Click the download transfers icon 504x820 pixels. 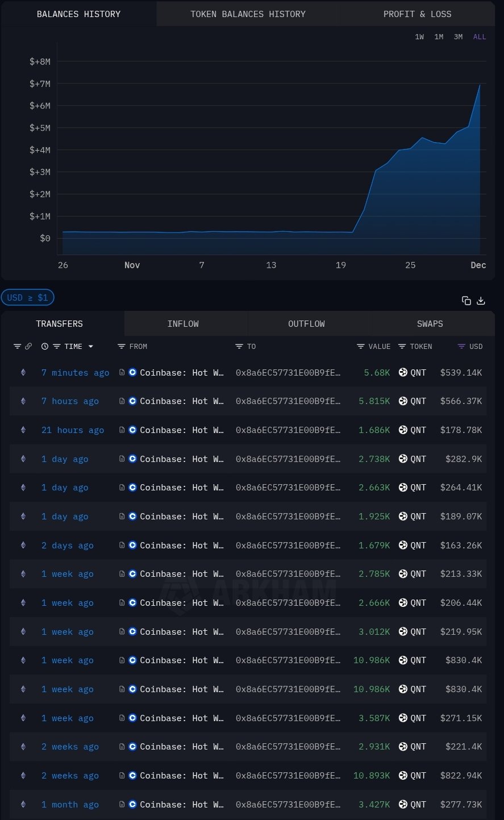(x=481, y=301)
